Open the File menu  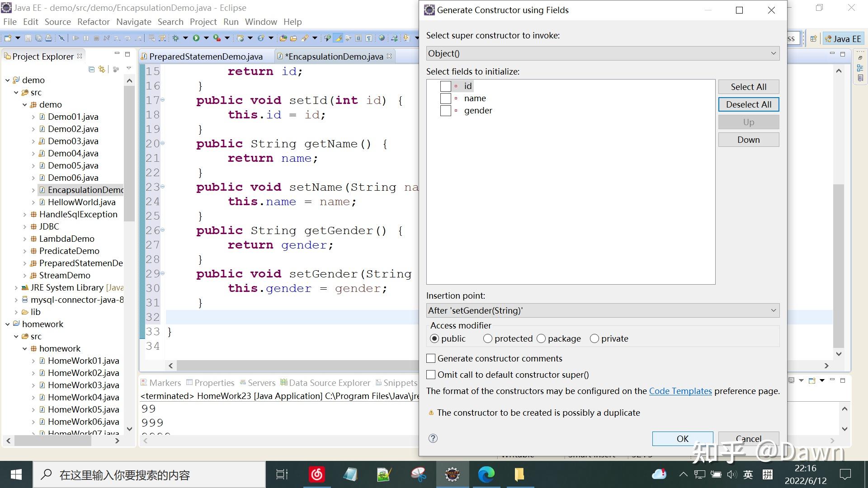coord(10,22)
